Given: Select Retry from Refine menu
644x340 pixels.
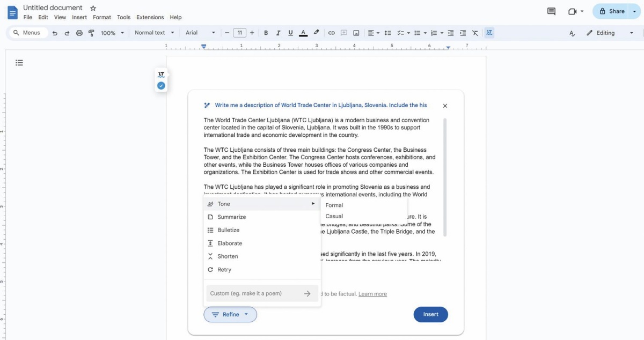Looking at the screenshot, I should tap(262, 270).
